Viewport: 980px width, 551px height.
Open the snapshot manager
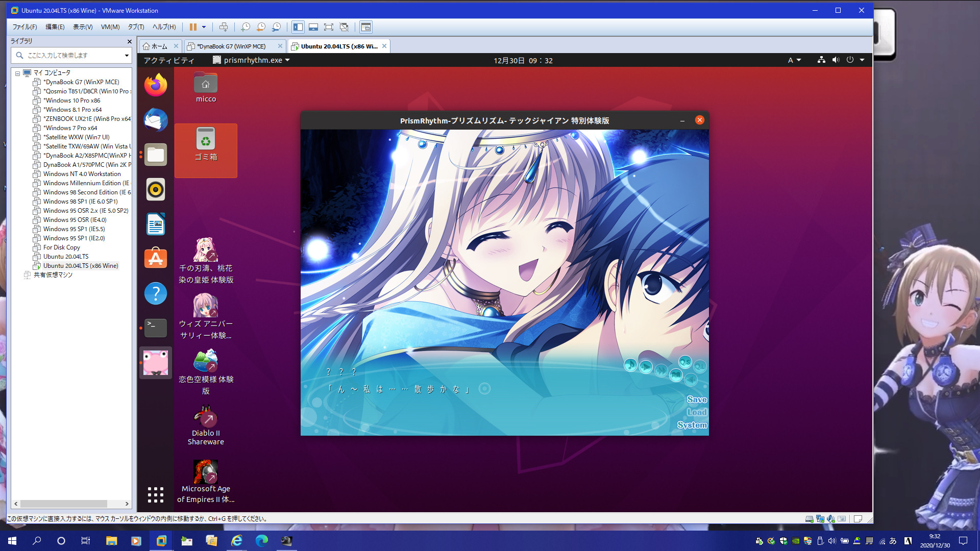click(x=276, y=27)
